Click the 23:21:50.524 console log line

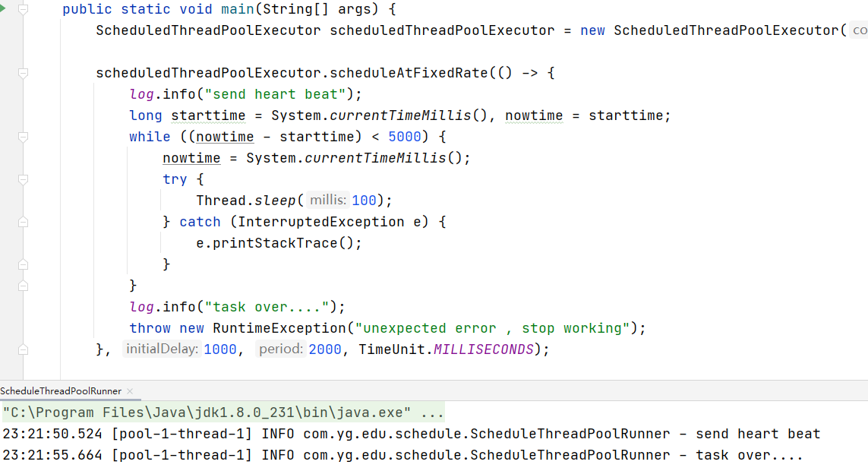pos(412,434)
